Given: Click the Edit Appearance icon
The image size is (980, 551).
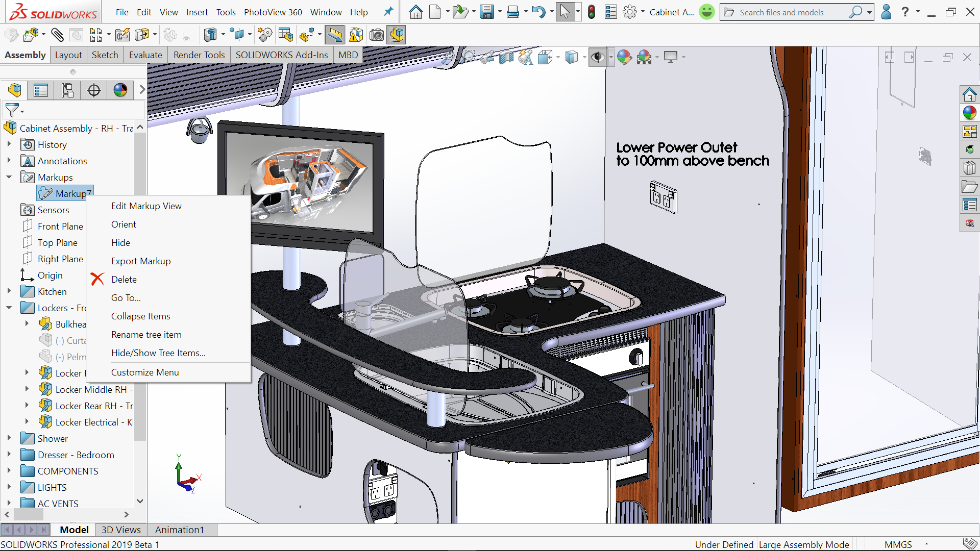Looking at the screenshot, I should click(624, 57).
